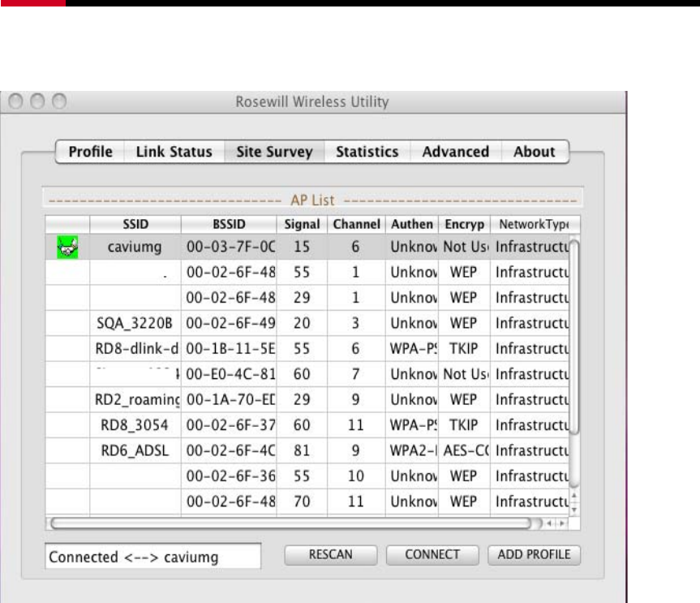This screenshot has height=603, width=700.
Task: Sort by the BSSID column header
Action: pos(229,224)
